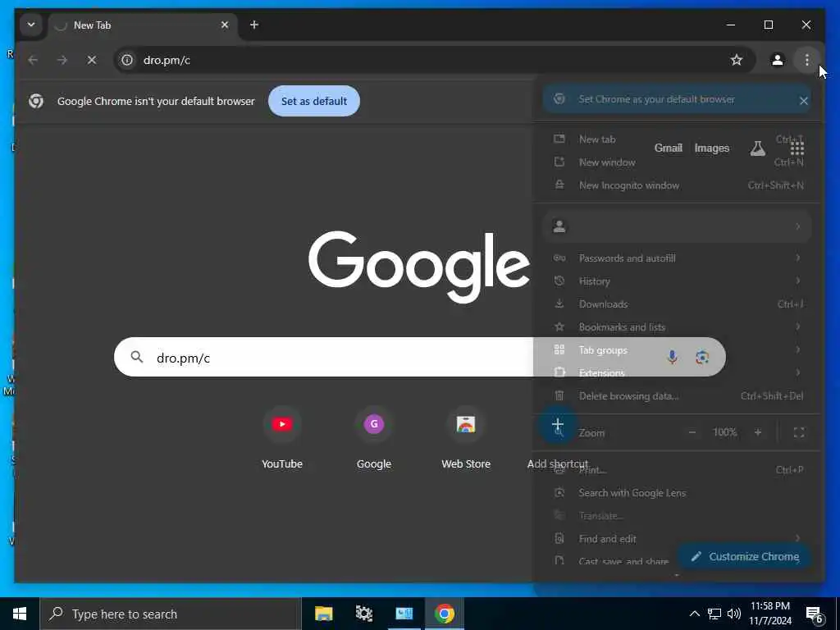This screenshot has width=840, height=630.
Task: Dismiss the Set Chrome as default browser banner
Action: (x=803, y=100)
